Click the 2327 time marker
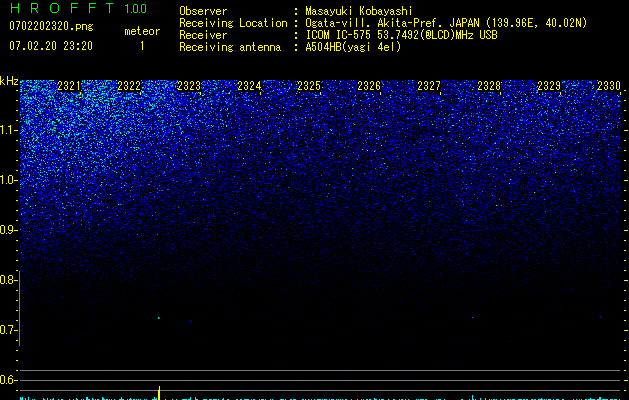 click(x=429, y=85)
